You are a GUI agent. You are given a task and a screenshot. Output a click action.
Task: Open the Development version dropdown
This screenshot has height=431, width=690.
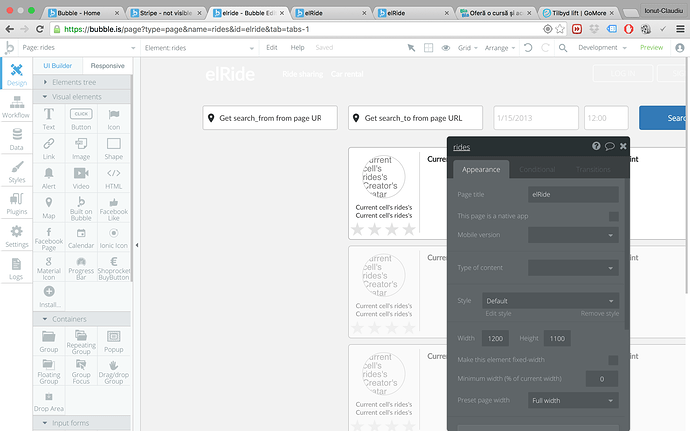point(602,48)
